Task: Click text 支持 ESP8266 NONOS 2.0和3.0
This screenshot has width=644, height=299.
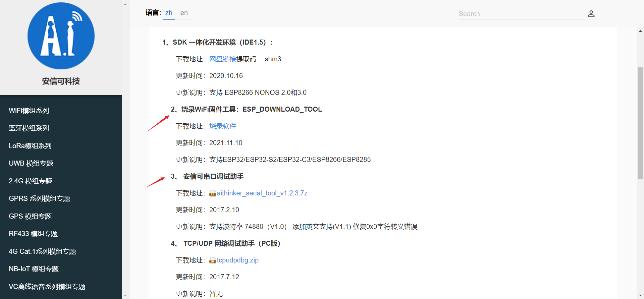Action: click(x=258, y=93)
